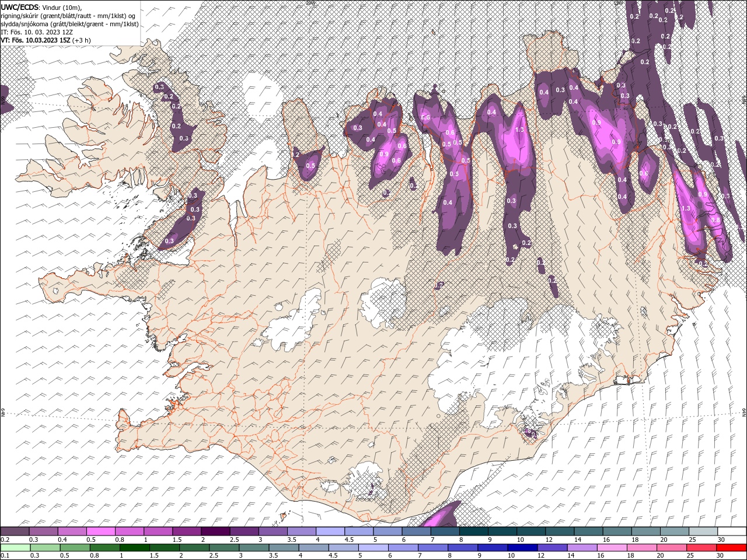Click the upper legend swatch labeled 0.3
The image size is (747, 560).
pyautogui.click(x=44, y=531)
